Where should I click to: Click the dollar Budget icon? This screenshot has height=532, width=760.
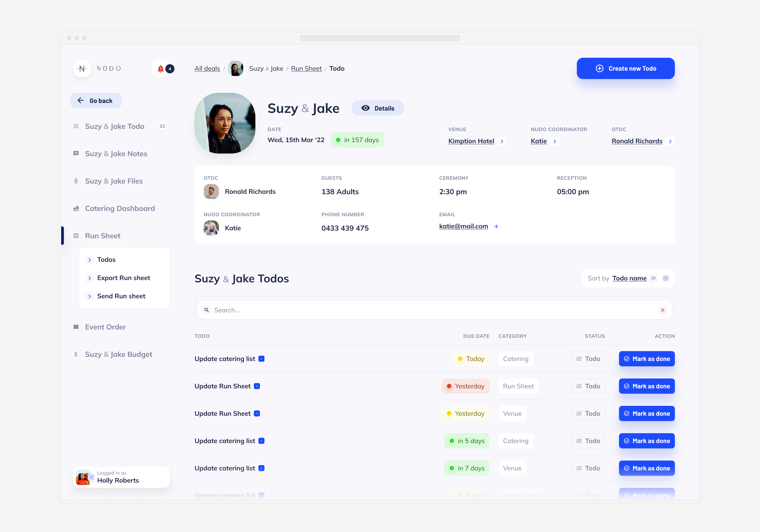76,354
